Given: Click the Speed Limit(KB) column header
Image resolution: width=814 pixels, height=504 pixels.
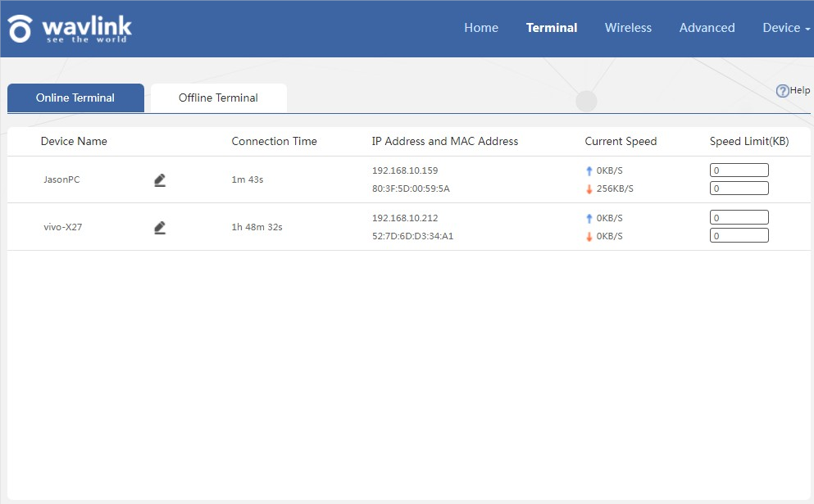Looking at the screenshot, I should 749,141.
